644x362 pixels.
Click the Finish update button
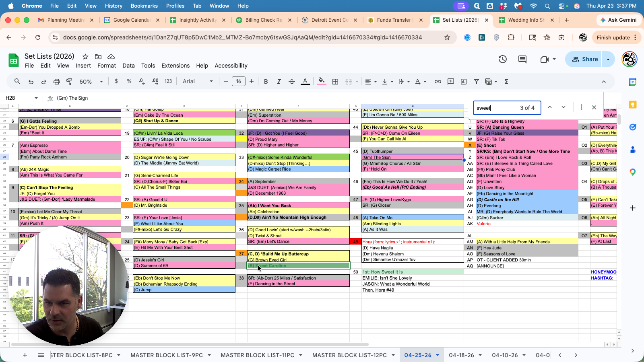pos(613,37)
